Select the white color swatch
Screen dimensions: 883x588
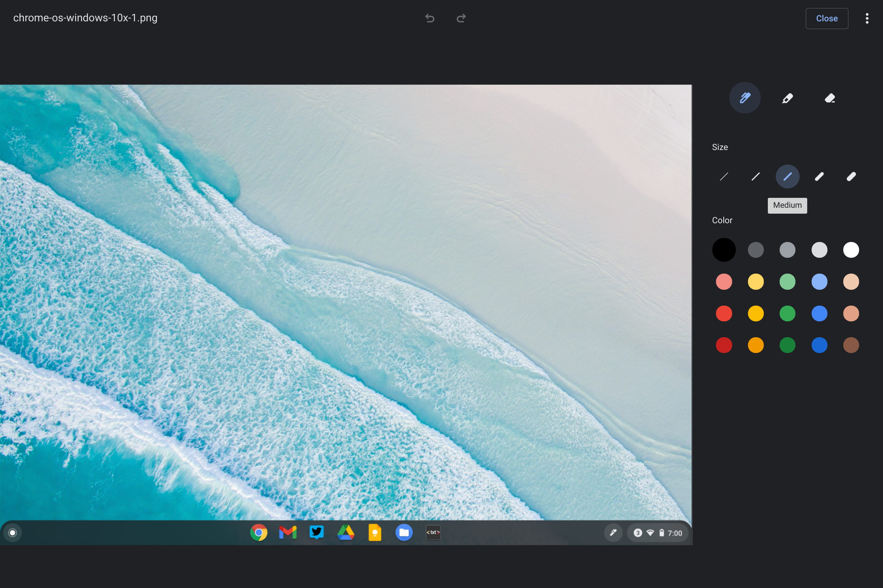[x=851, y=249]
